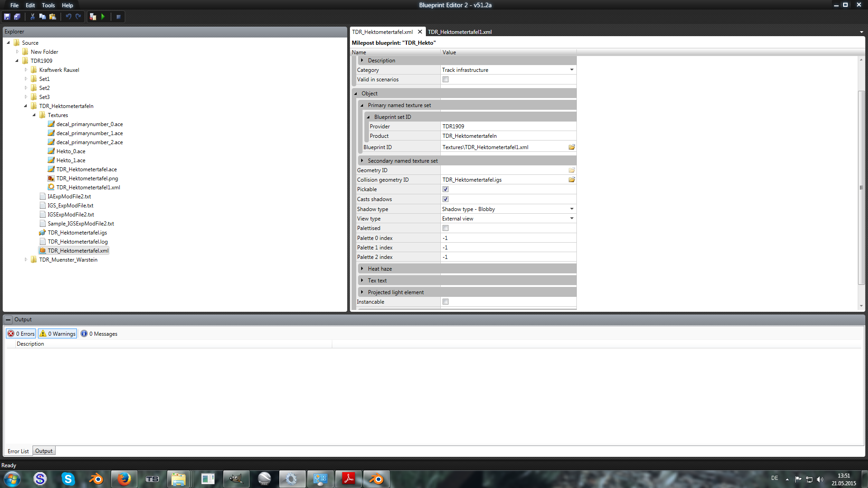Viewport: 868px width, 488px height.
Task: Click the Save All toolbar icon
Action: (17, 17)
